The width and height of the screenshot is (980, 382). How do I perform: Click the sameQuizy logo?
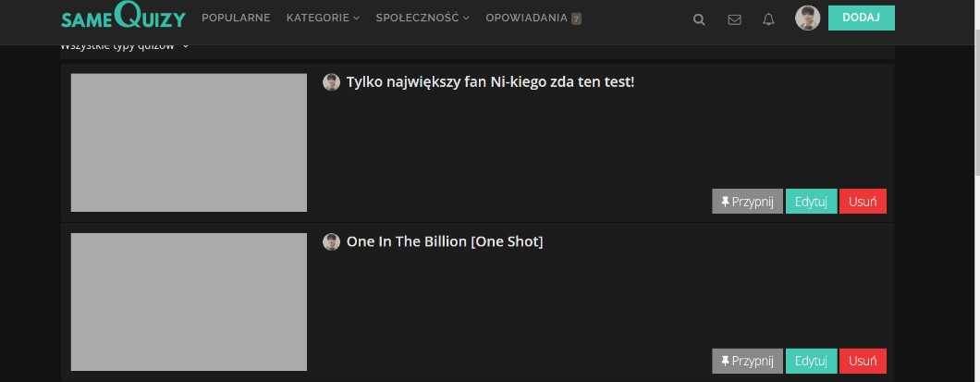pyautogui.click(x=123, y=18)
